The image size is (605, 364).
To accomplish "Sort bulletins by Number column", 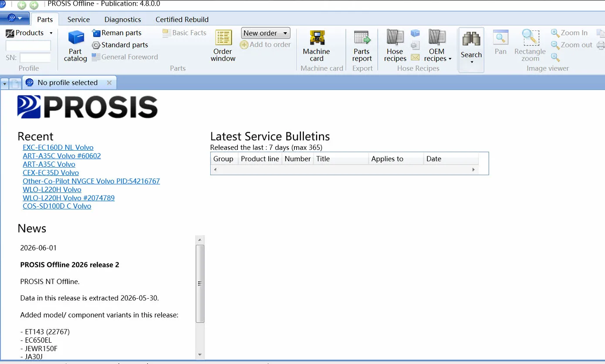I will coord(298,159).
